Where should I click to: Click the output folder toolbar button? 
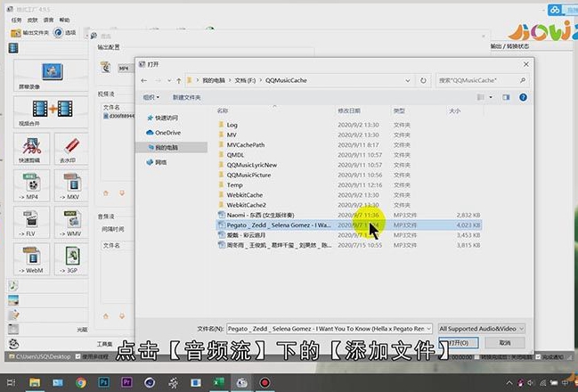(29, 33)
